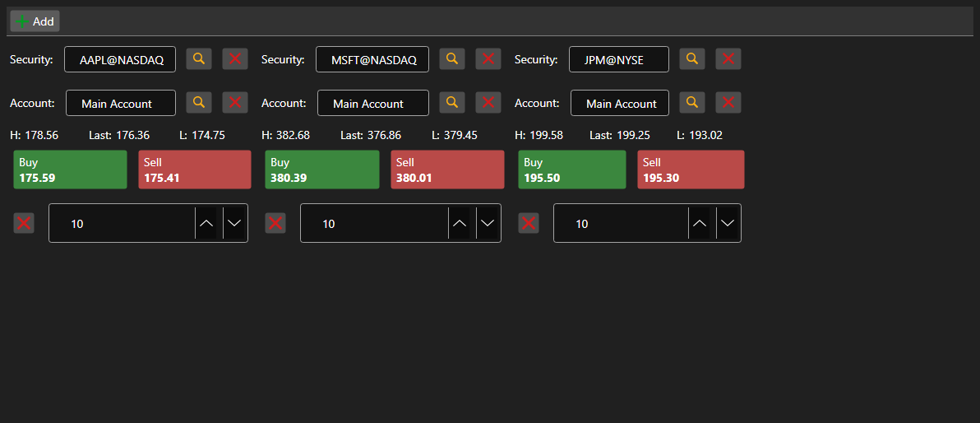
Task: Decrease AAPL volume with down arrow
Action: [233, 223]
